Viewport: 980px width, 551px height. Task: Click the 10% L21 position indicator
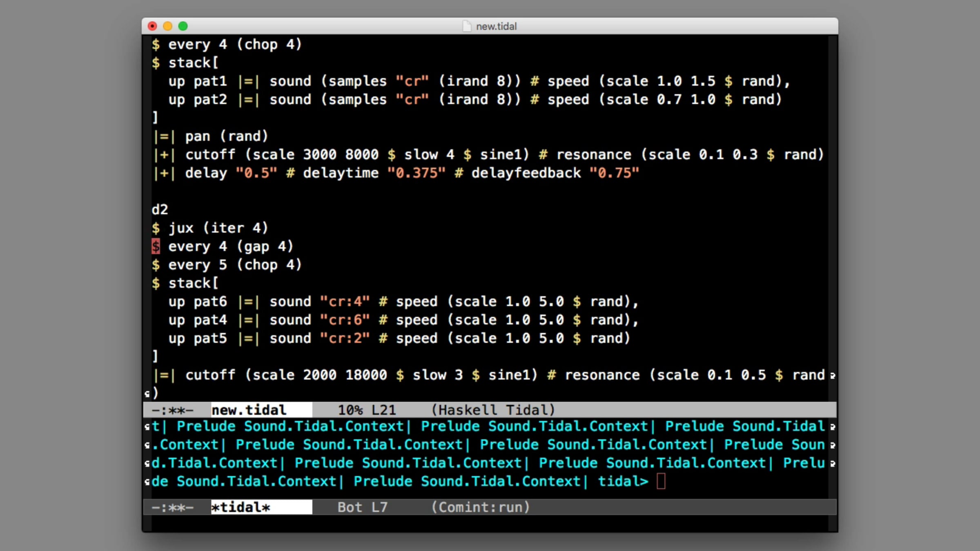tap(367, 410)
